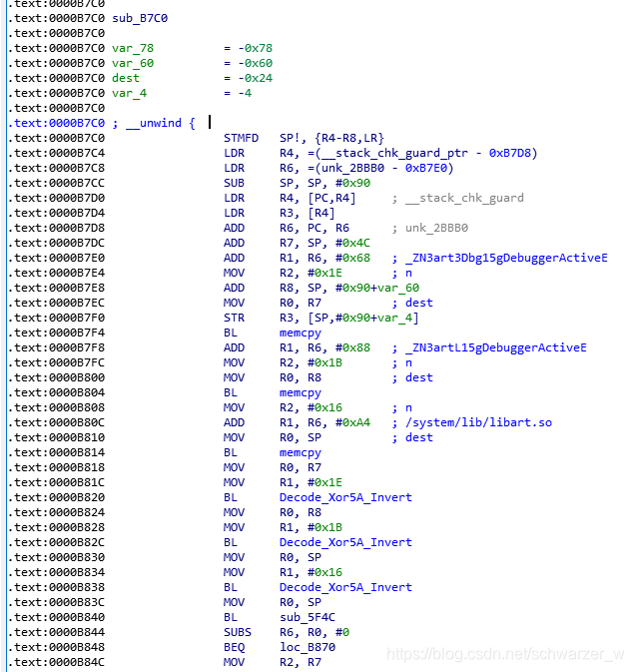Follow the memcpy call at B7F4
634x672 pixels.
point(301,333)
